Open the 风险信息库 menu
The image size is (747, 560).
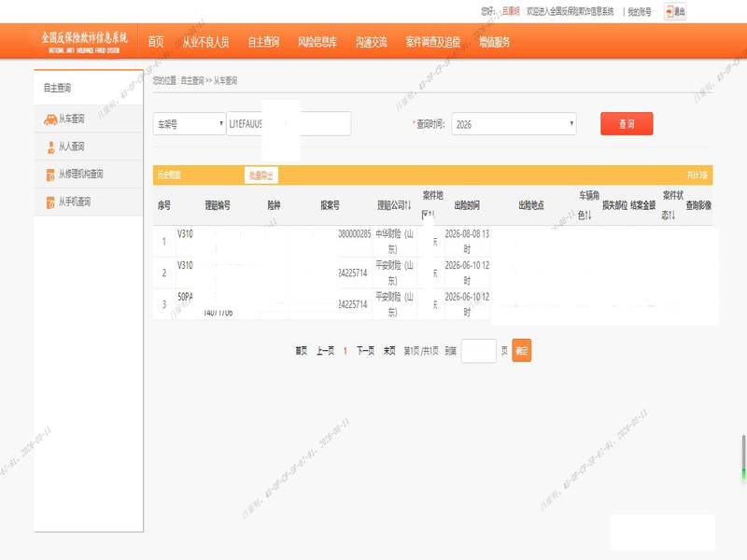tap(317, 42)
